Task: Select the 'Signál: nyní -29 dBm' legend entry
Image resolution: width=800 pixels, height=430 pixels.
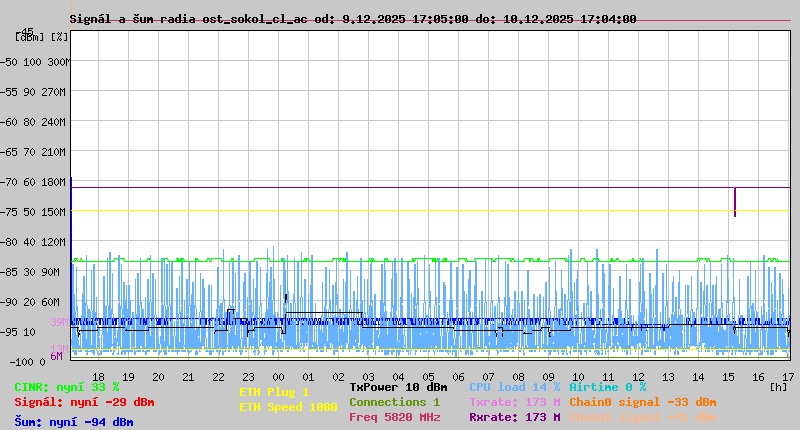Action: pos(84,402)
